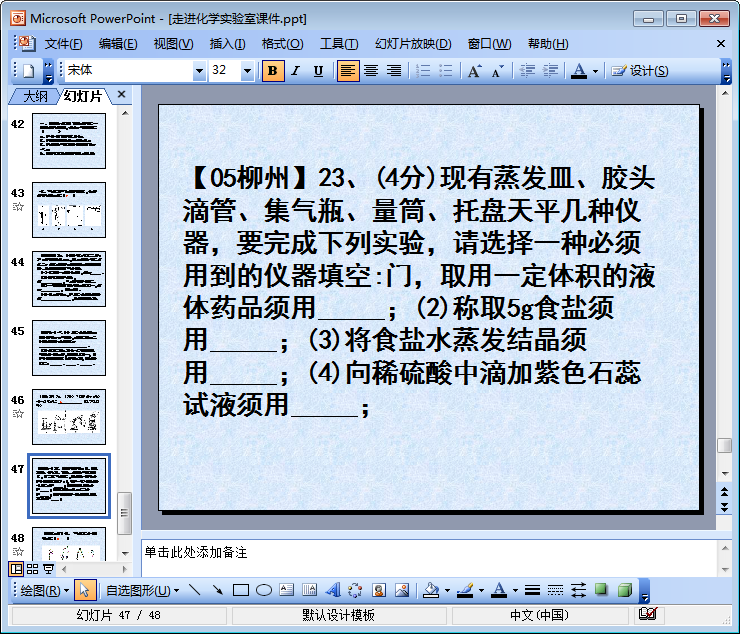Insert a diagram or organization chart

[355, 590]
